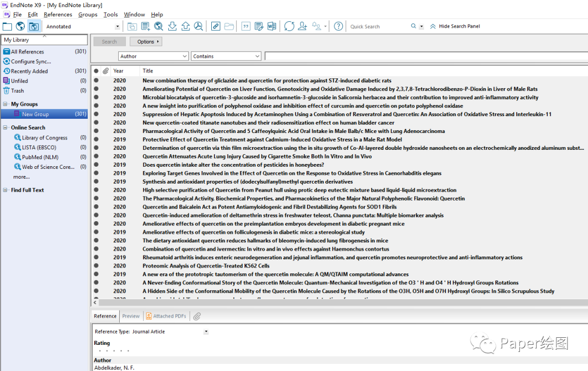Click the Open File folder icon
The image size is (588, 371).
point(229,26)
